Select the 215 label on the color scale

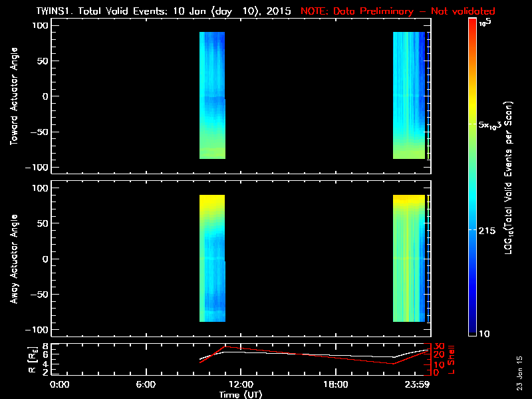pos(487,230)
